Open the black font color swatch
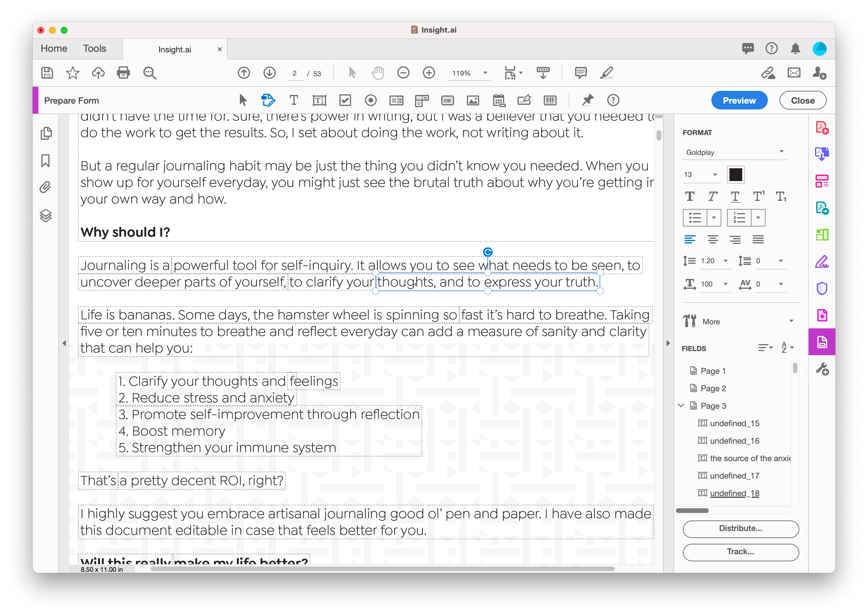This screenshot has height=616, width=868. pos(735,174)
